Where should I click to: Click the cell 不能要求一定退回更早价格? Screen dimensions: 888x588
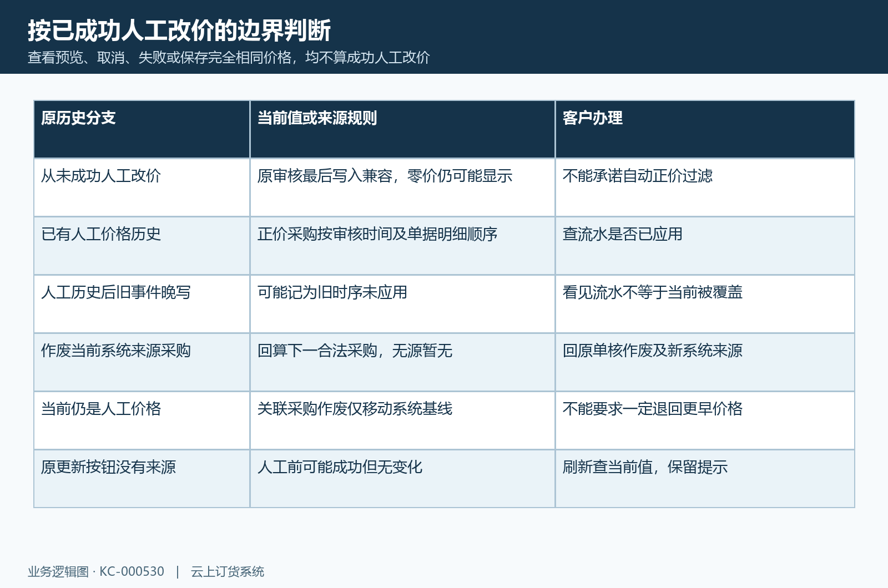(x=705, y=420)
